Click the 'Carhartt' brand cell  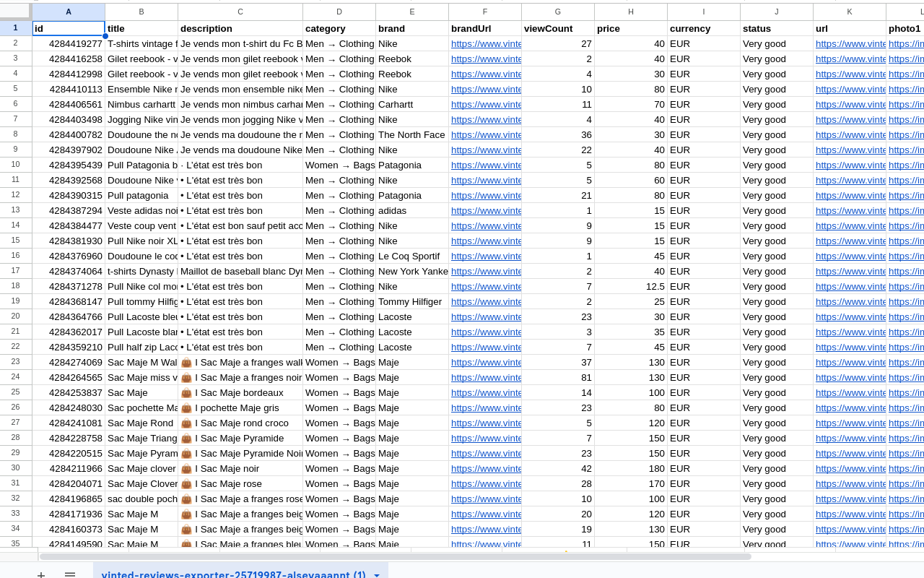coord(412,104)
